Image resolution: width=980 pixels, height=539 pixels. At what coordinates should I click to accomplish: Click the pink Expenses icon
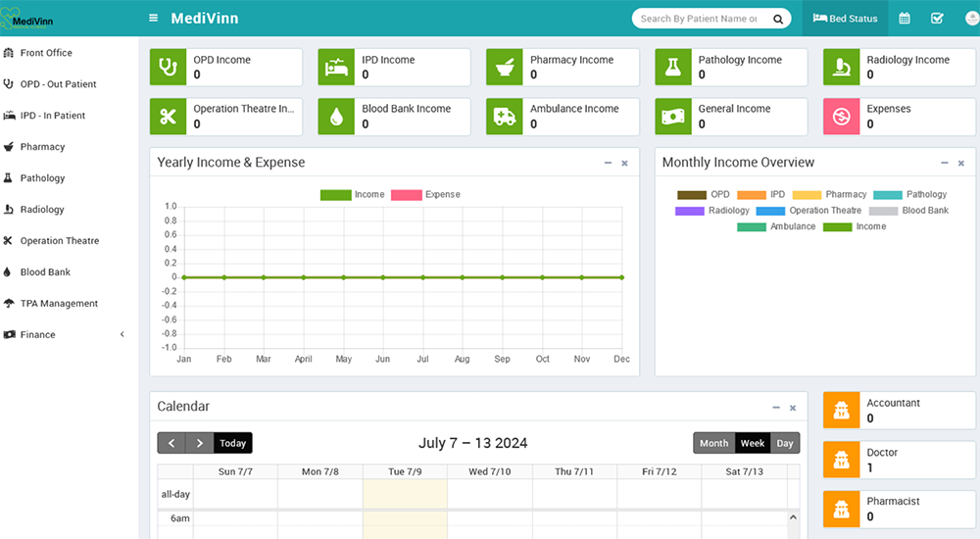point(841,116)
